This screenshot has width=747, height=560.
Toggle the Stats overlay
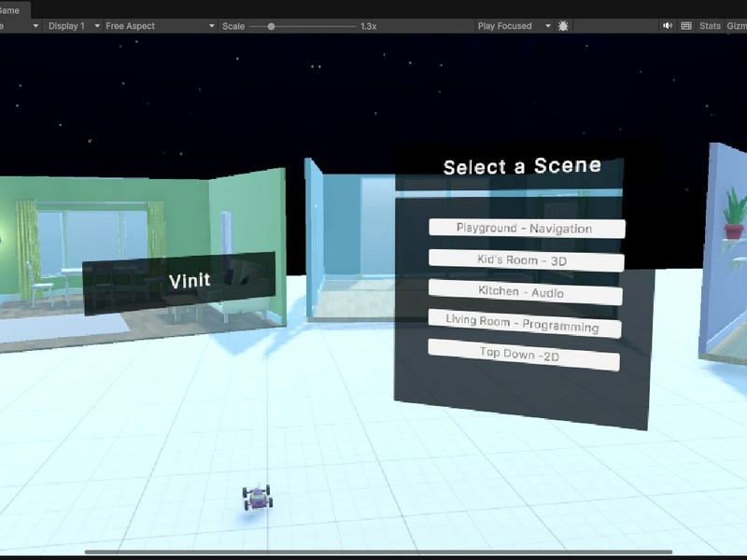(x=710, y=26)
